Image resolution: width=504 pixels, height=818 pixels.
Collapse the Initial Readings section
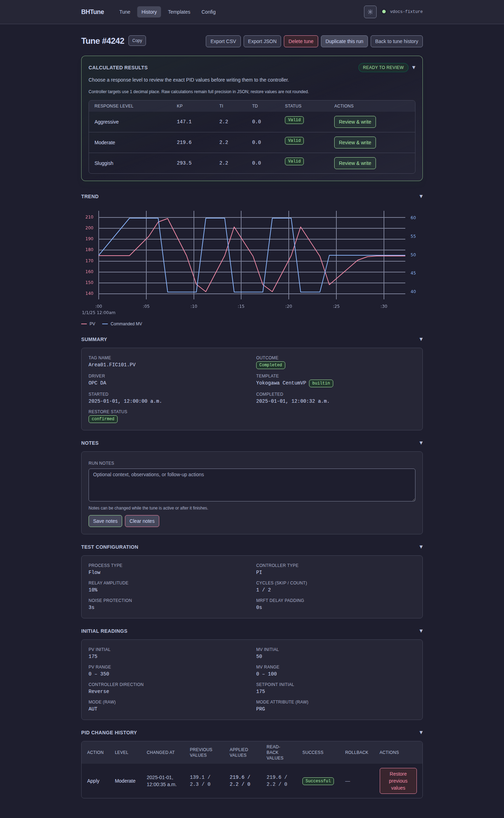pyautogui.click(x=421, y=631)
